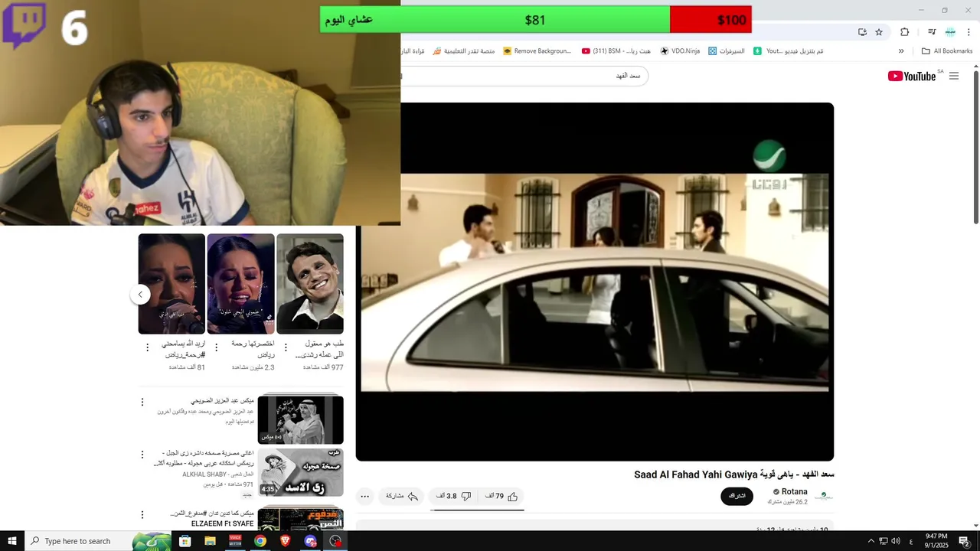Open browser extensions puzzle icon
The image size is (980, 551).
tap(904, 31)
